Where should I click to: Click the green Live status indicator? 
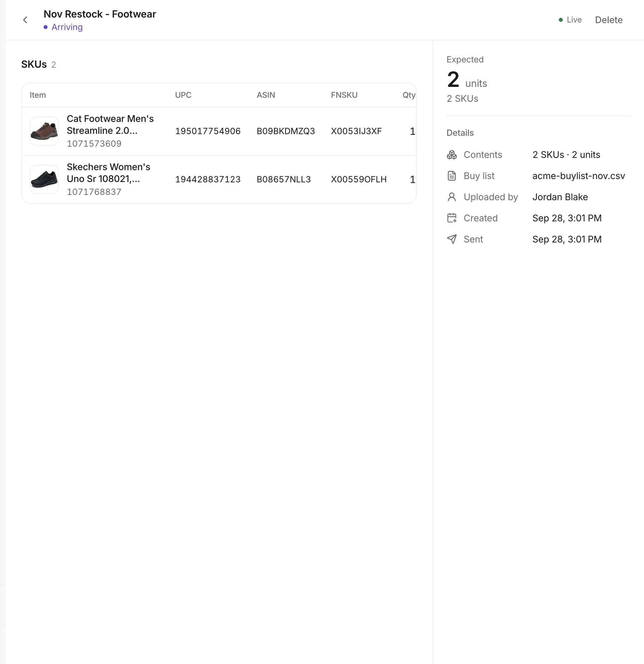pyautogui.click(x=570, y=20)
